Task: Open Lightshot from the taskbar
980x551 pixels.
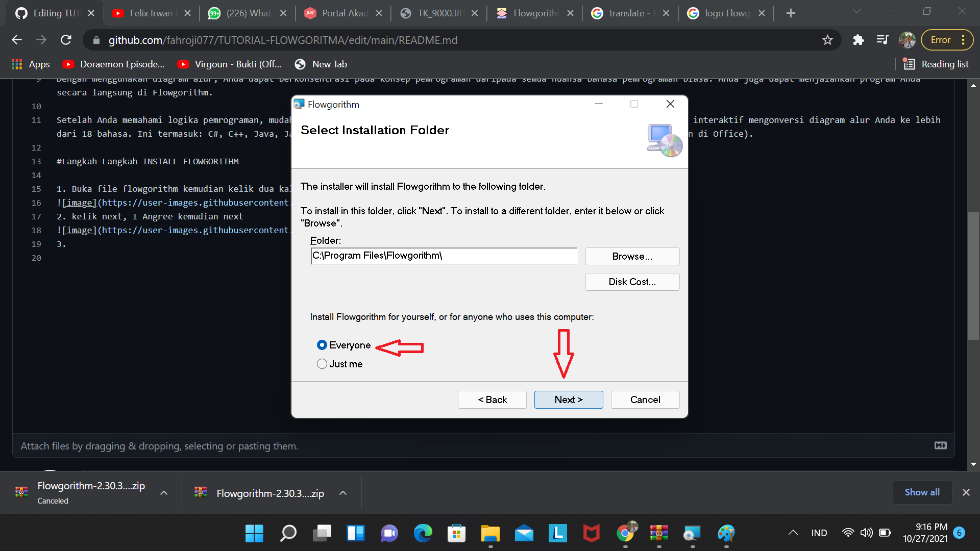Action: point(558,534)
